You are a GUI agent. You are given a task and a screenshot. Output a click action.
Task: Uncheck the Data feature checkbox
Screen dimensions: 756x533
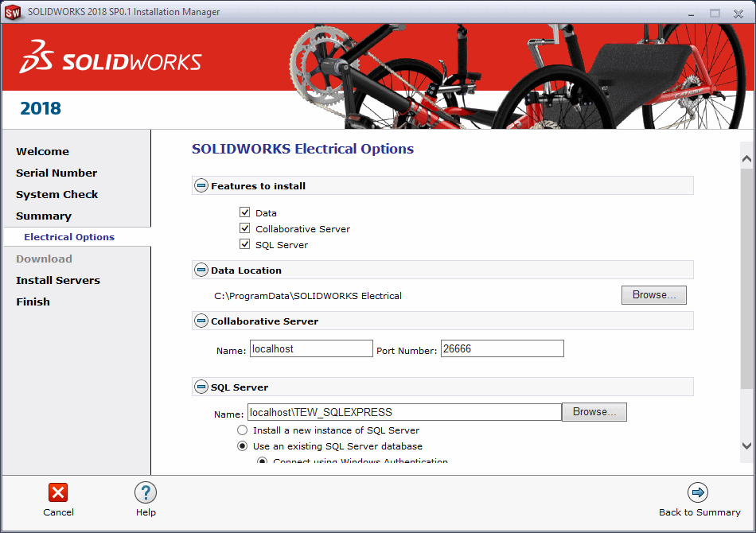click(245, 212)
